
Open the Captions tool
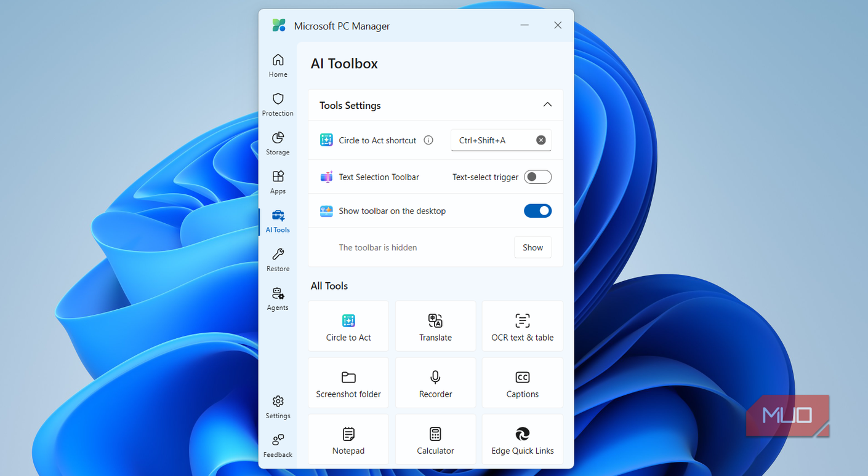tap(522, 383)
